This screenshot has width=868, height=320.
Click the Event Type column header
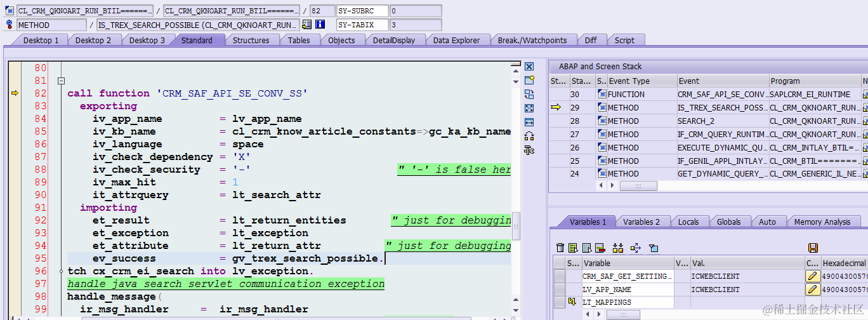click(x=641, y=81)
